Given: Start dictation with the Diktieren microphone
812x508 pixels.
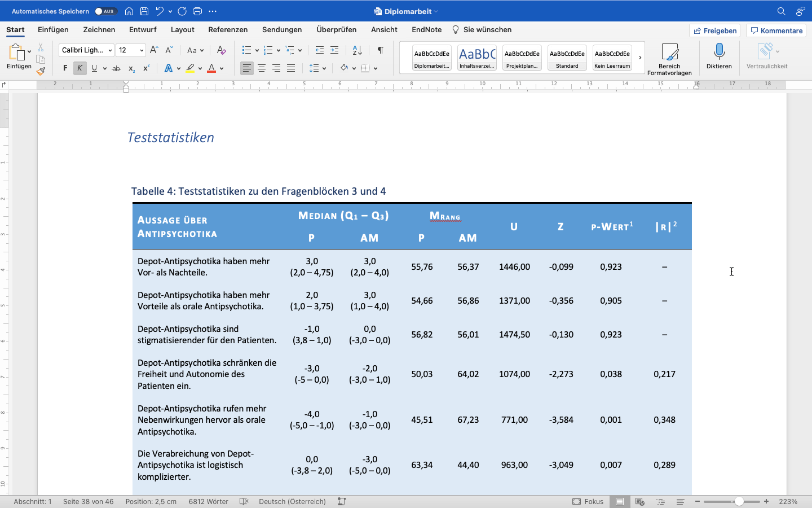Looking at the screenshot, I should 719,56.
